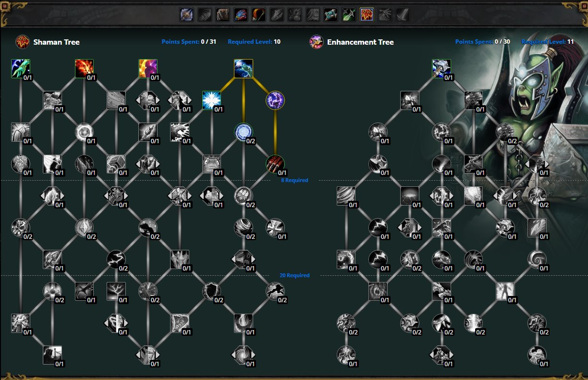Add a point to the red claws talent
This screenshot has height=380, width=588.
point(275,164)
